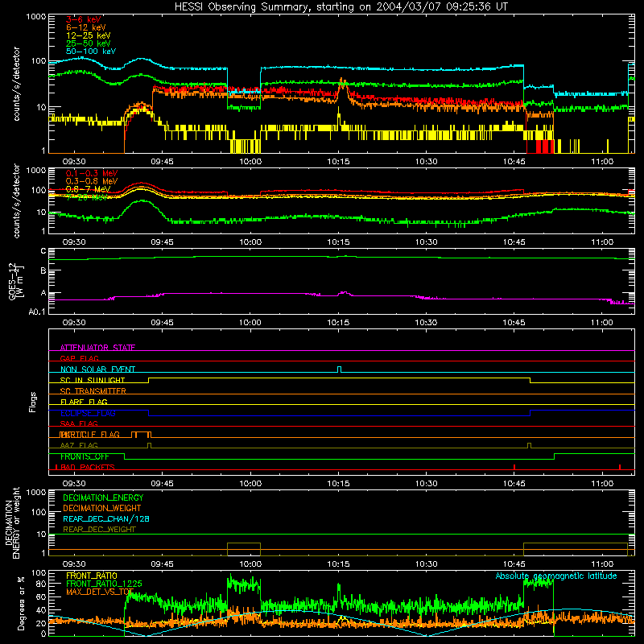The height and width of the screenshot is (644, 644).
Task: Click the '0.8-7 MeV' legend label
Action: click(88, 189)
